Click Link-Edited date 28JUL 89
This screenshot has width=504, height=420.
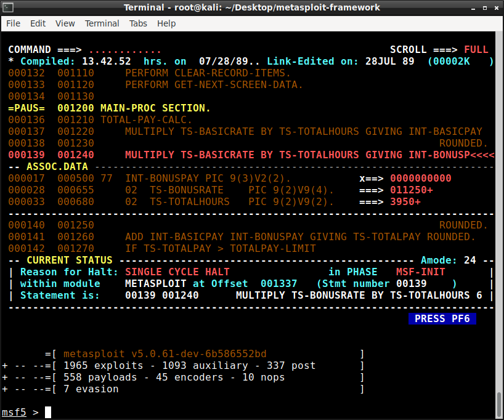[390, 62]
